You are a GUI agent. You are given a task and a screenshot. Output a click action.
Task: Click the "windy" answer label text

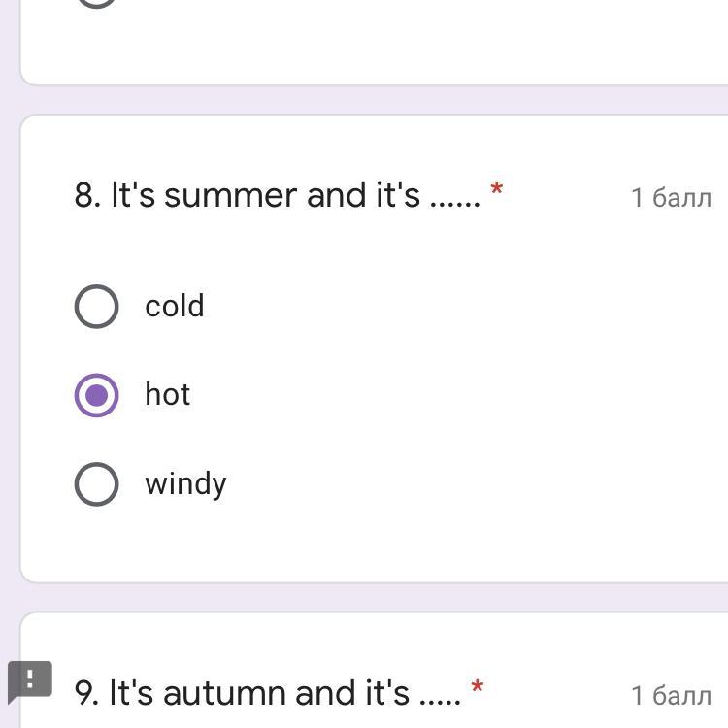185,483
